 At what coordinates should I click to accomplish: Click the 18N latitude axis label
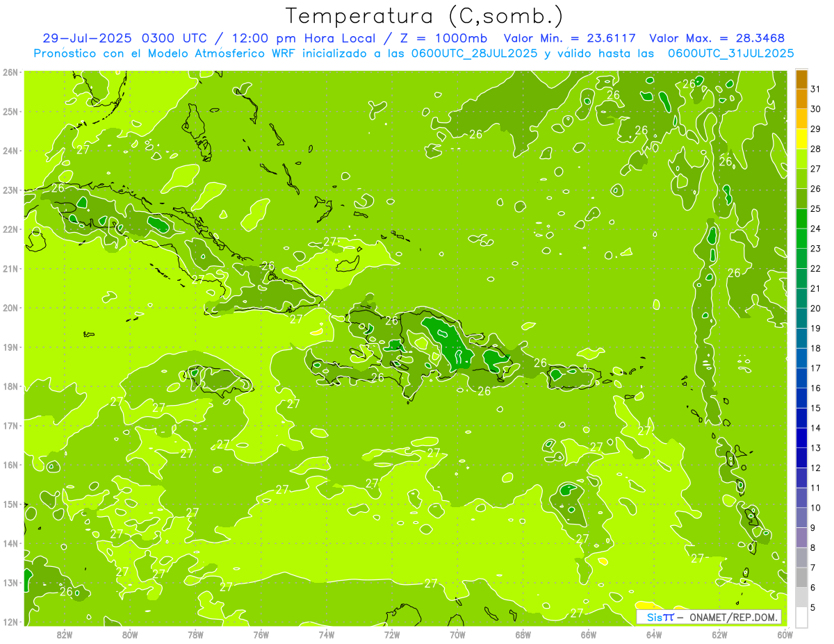[x=10, y=386]
